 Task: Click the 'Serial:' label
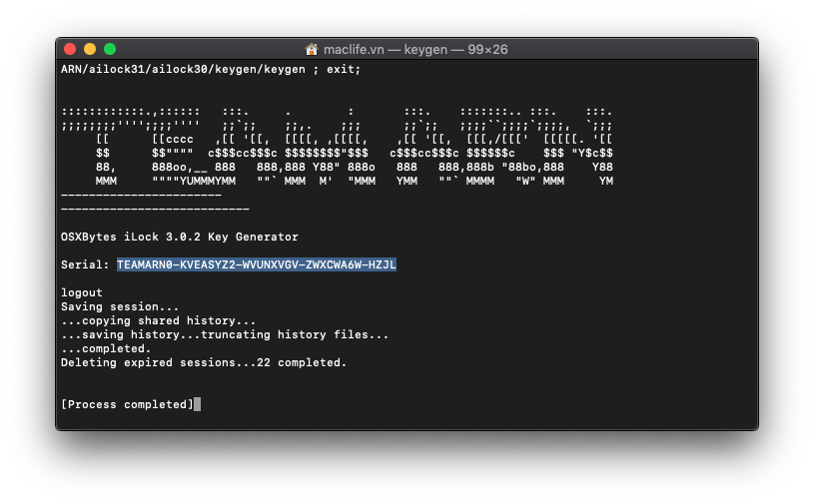[x=85, y=264]
